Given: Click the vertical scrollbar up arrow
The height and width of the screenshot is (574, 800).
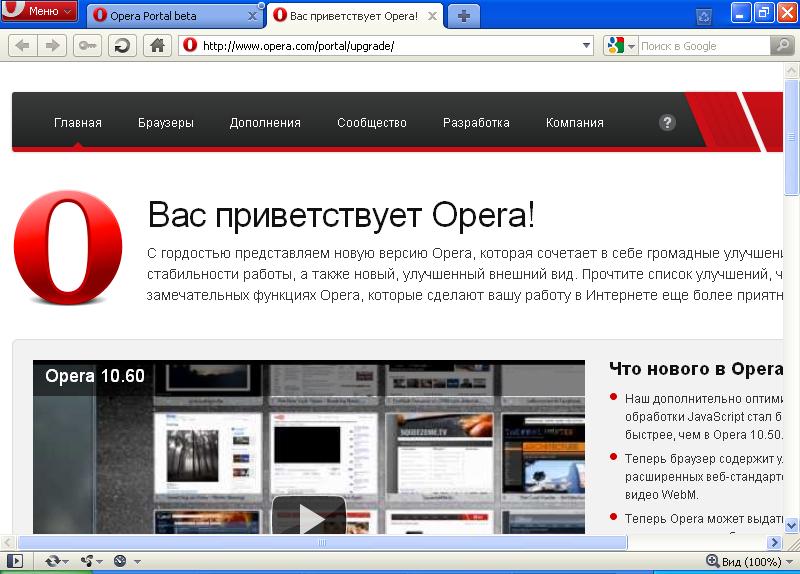Looking at the screenshot, I should (791, 70).
